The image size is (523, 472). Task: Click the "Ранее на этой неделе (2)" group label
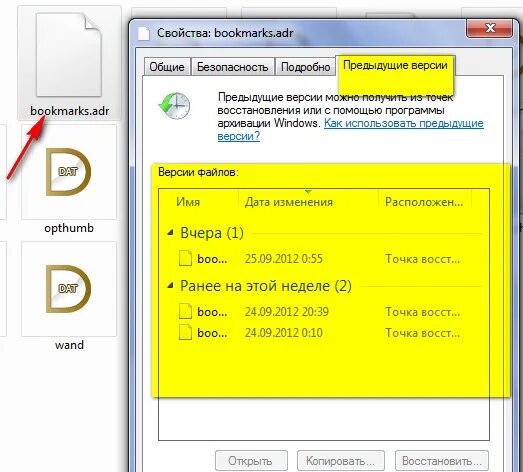point(266,286)
